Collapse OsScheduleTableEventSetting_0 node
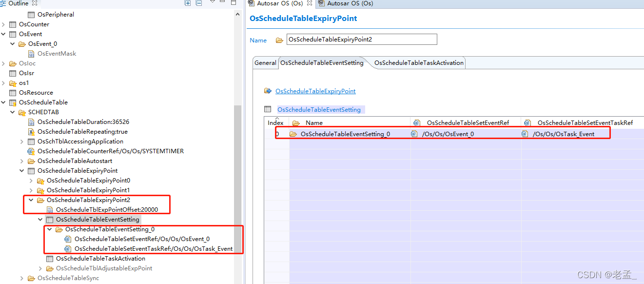Image resolution: width=644 pixels, height=284 pixels. click(50, 229)
